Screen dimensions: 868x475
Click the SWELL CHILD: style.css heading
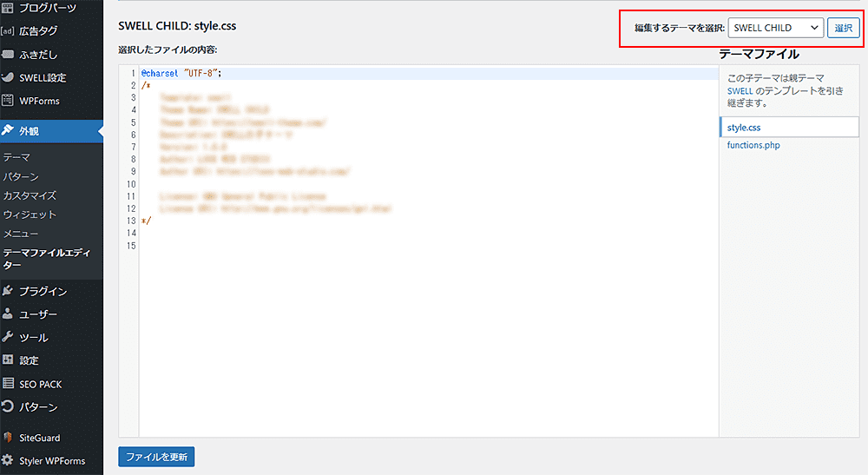(177, 25)
